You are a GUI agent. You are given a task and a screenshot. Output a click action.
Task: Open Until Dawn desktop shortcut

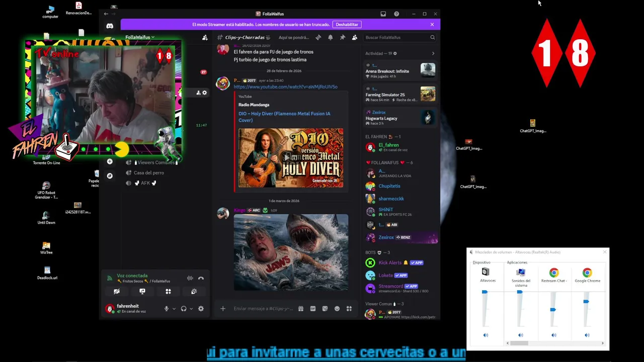point(46,218)
